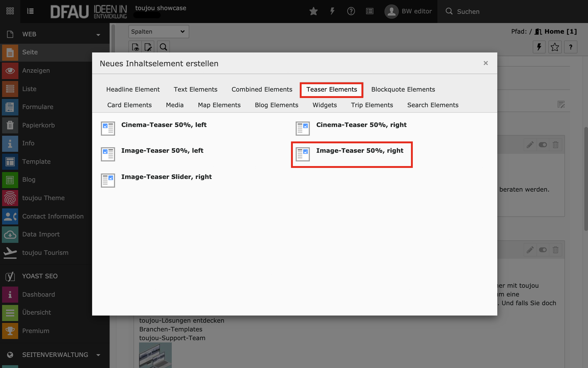Viewport: 588px width, 368px height.
Task: Click the bookmarks star icon in top bar
Action: coord(313,11)
